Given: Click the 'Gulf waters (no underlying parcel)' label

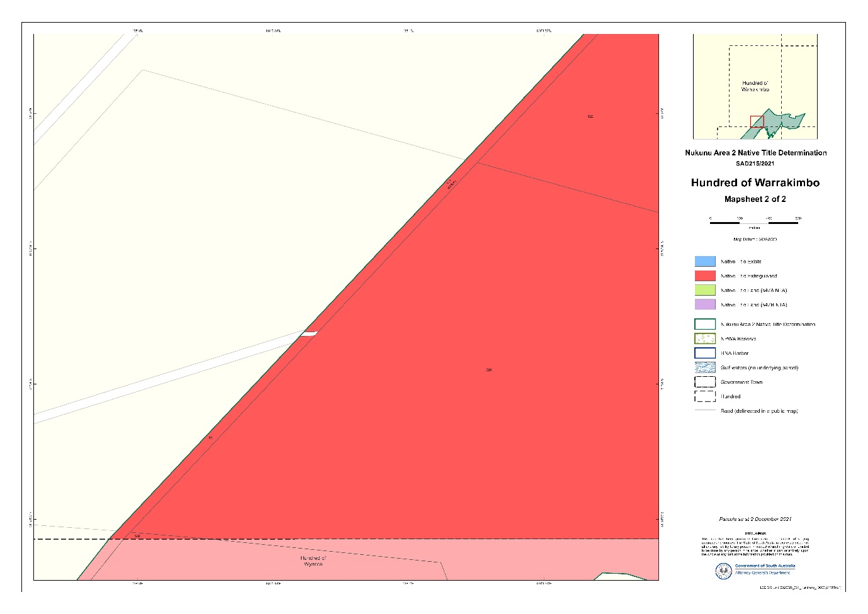Looking at the screenshot, I should (x=760, y=368).
